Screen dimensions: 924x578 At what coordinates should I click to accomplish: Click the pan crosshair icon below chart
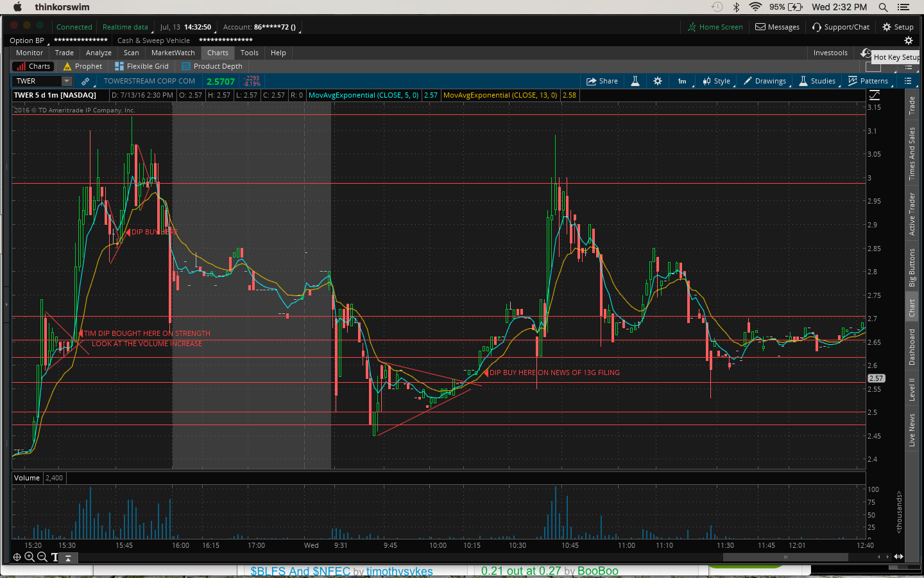coord(17,557)
